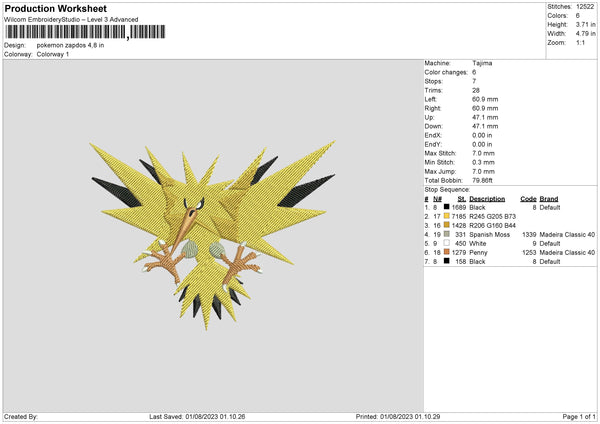Click the Width value 4.79 in
This screenshot has height=424, width=600.
point(585,34)
